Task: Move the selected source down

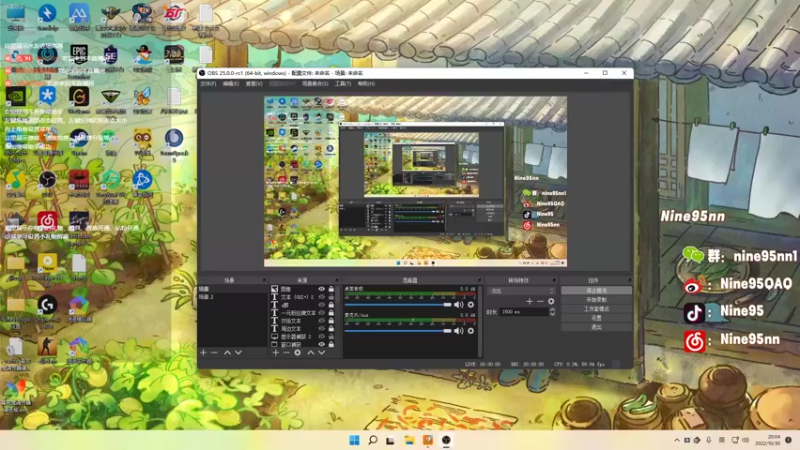Action: (x=321, y=353)
